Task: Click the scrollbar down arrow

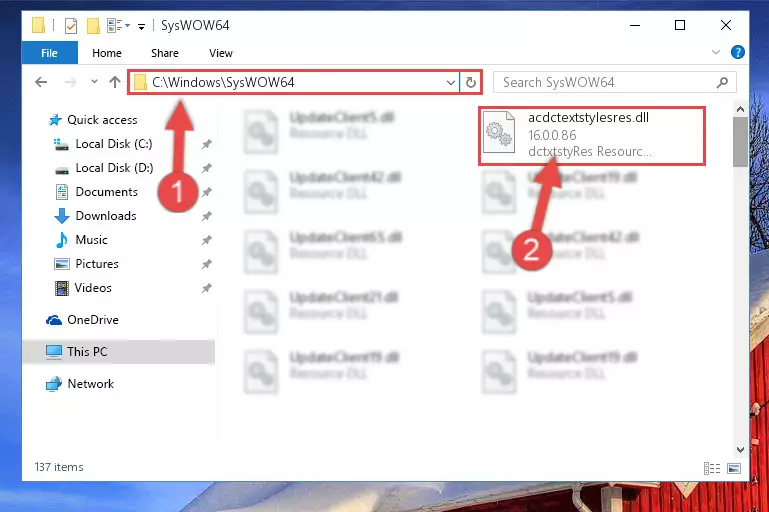Action: click(x=740, y=449)
